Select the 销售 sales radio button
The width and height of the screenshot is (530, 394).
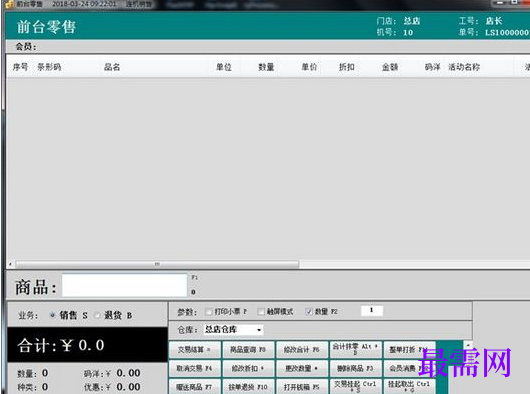tap(52, 315)
